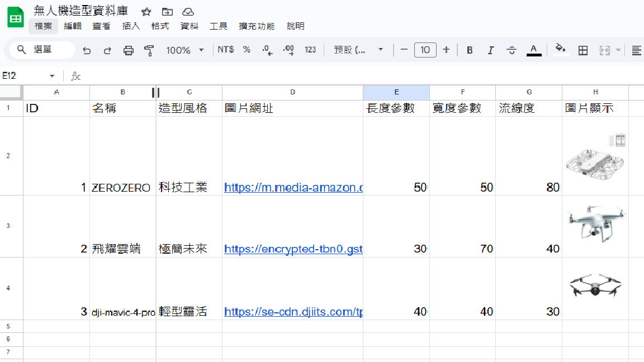Click the undo arrow in the toolbar
Image resolution: width=644 pixels, height=362 pixels.
coord(87,50)
